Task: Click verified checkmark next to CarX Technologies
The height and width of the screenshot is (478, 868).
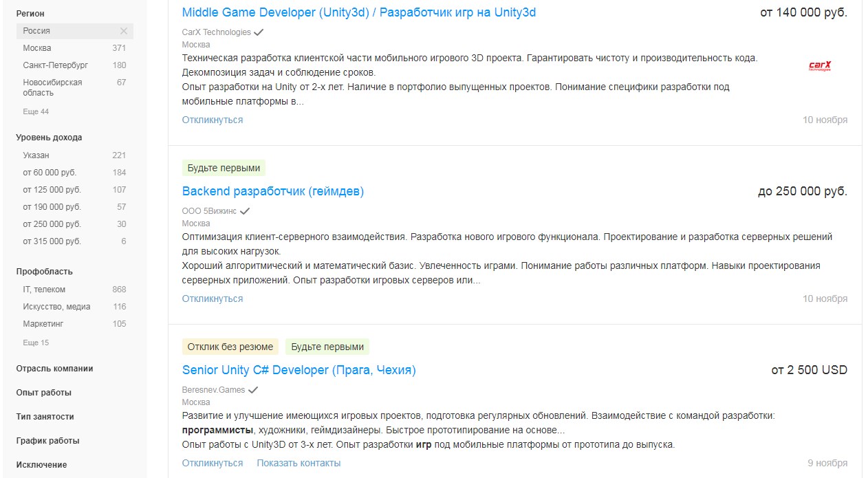Action: [259, 32]
